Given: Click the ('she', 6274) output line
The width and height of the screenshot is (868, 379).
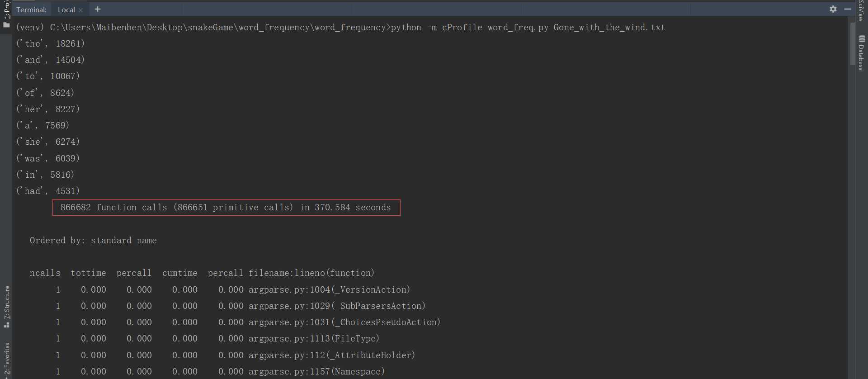Looking at the screenshot, I should 48,142.
